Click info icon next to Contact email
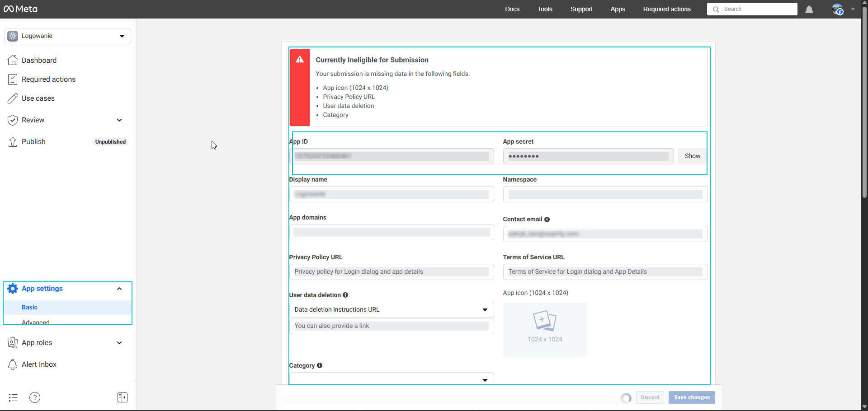868x411 pixels. 547,220
